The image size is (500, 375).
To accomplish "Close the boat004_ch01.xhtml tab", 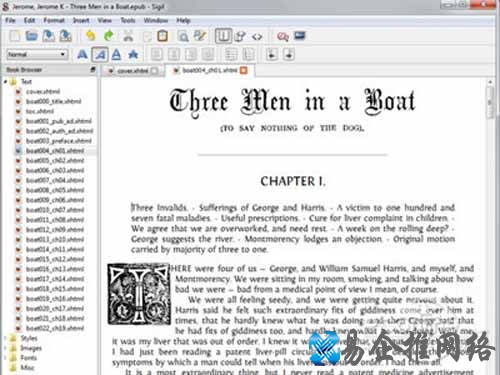I will point(244,70).
